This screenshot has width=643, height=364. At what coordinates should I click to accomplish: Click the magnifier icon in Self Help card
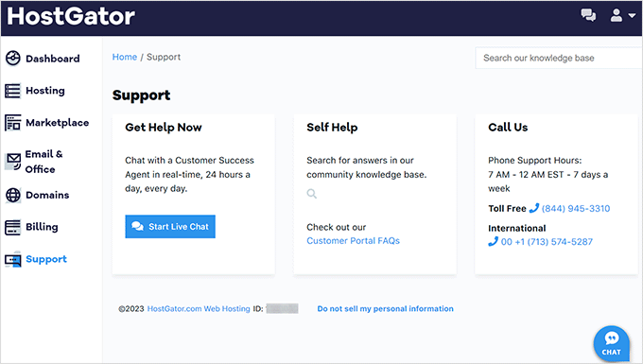coord(312,194)
